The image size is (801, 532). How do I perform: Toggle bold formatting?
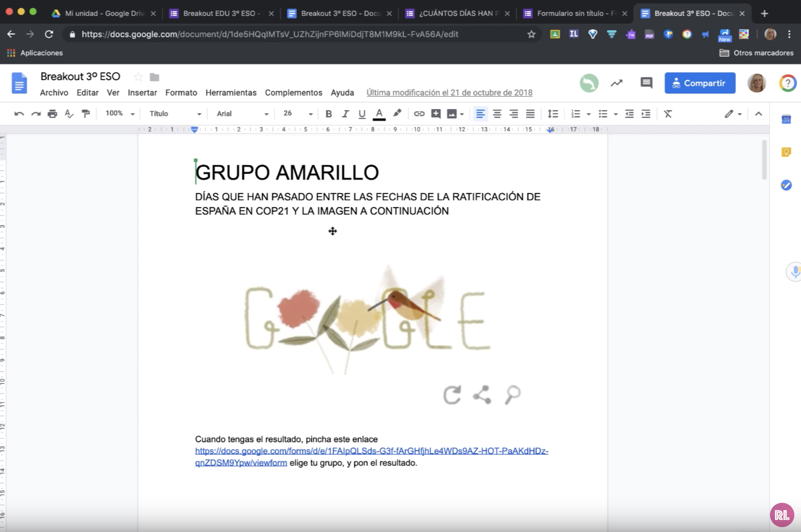click(x=328, y=114)
